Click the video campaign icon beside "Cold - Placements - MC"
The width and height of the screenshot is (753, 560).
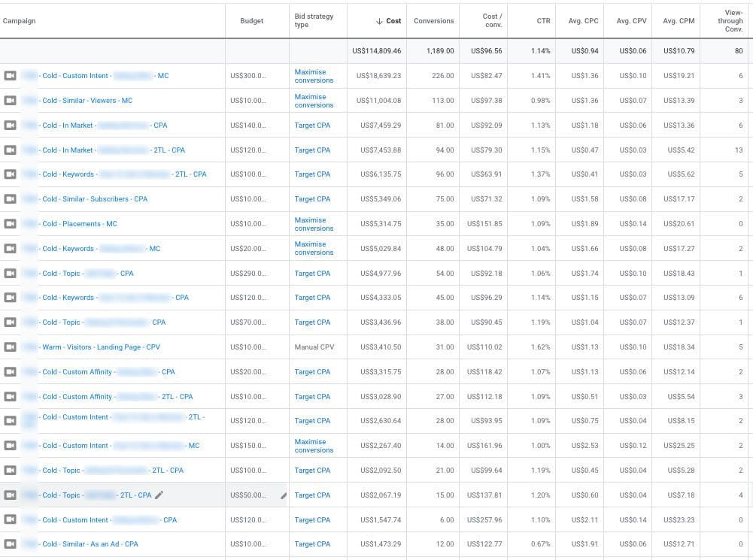click(11, 223)
